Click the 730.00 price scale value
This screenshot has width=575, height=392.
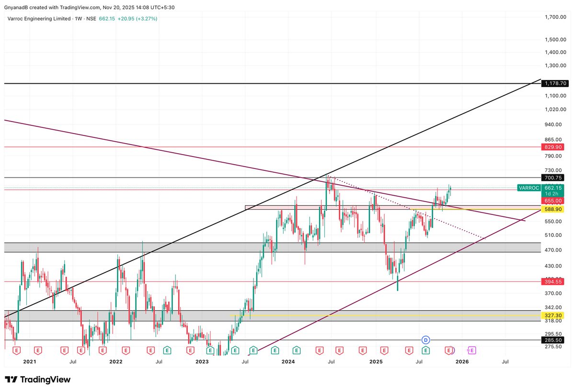pyautogui.click(x=553, y=170)
